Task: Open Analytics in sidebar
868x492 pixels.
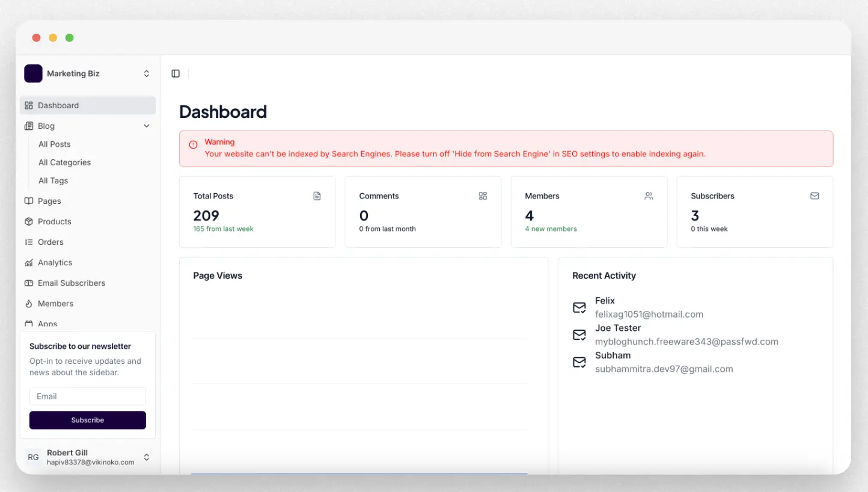Action: (x=55, y=262)
